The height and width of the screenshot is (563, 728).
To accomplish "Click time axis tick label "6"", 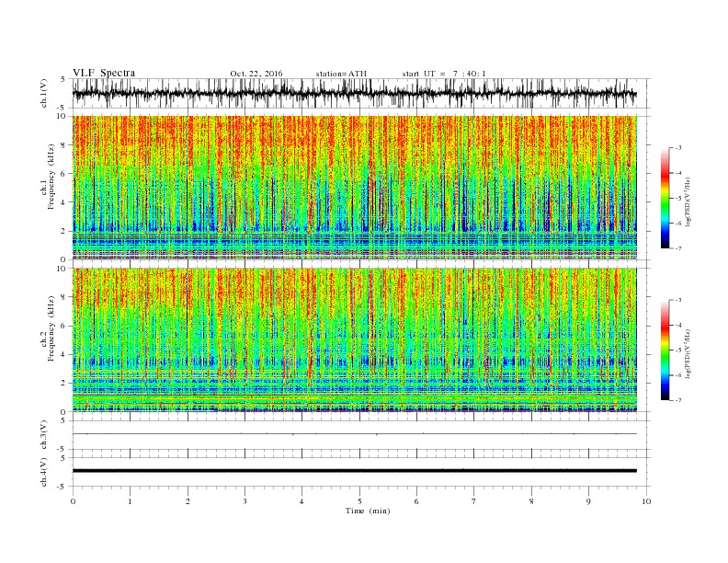I will pyautogui.click(x=416, y=501).
